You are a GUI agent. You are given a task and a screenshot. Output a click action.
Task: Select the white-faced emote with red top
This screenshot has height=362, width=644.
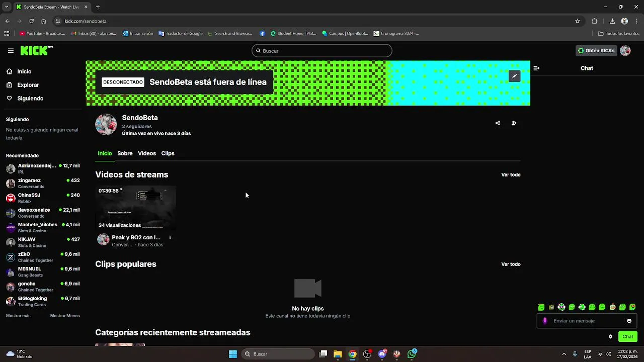(x=612, y=307)
